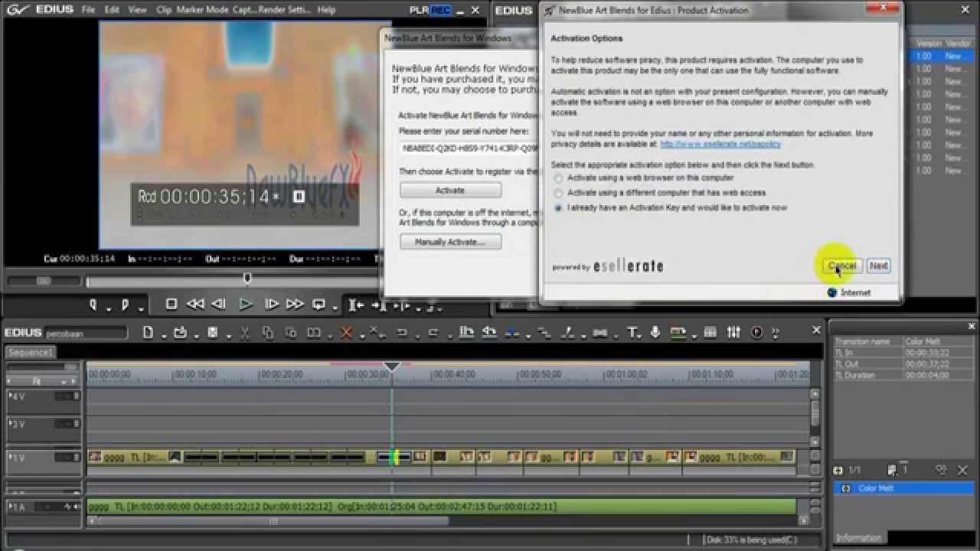Open the Audio Mixer sliders icon

pos(734,332)
